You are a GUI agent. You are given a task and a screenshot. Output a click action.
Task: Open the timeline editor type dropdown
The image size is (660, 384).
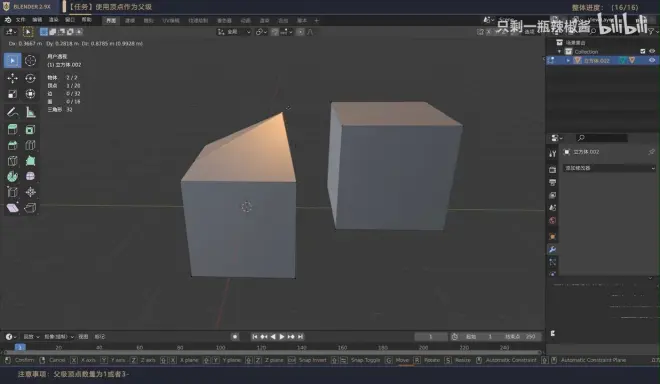click(x=11, y=337)
